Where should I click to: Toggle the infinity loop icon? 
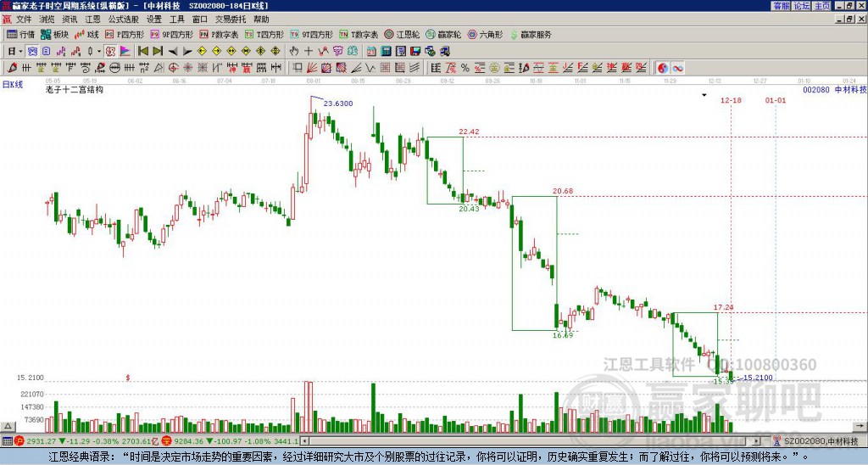point(677,68)
